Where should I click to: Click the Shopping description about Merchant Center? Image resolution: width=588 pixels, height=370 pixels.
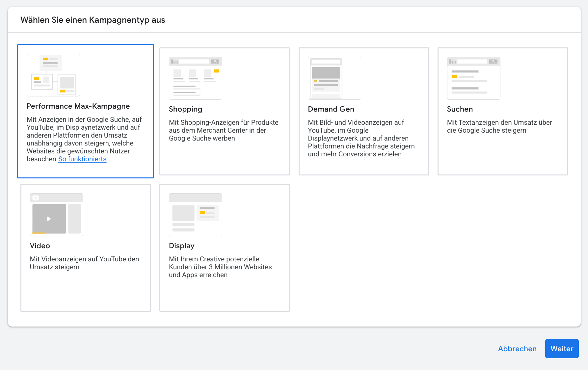click(x=224, y=130)
